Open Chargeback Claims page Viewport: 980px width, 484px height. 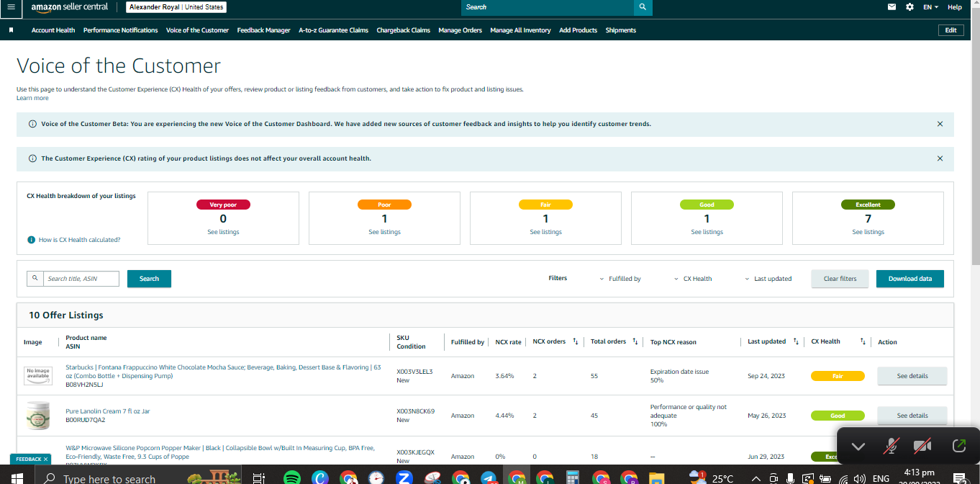[403, 30]
